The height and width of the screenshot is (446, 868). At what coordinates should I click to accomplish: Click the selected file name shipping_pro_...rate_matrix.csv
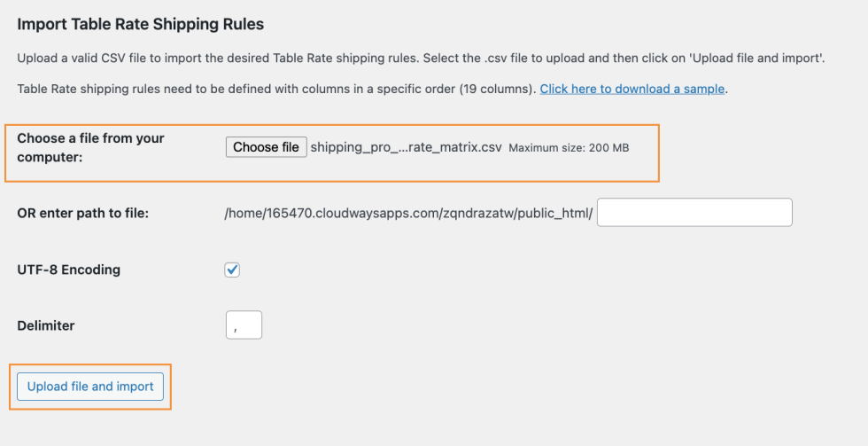406,147
